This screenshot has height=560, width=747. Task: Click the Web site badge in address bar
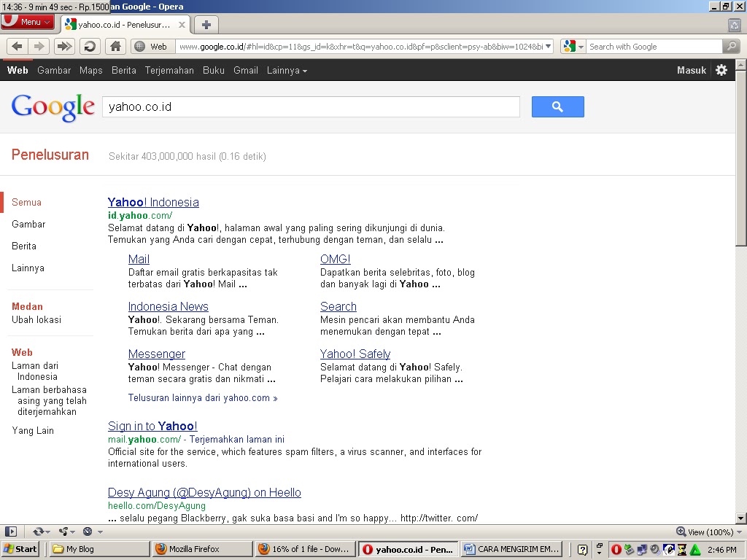tap(152, 46)
